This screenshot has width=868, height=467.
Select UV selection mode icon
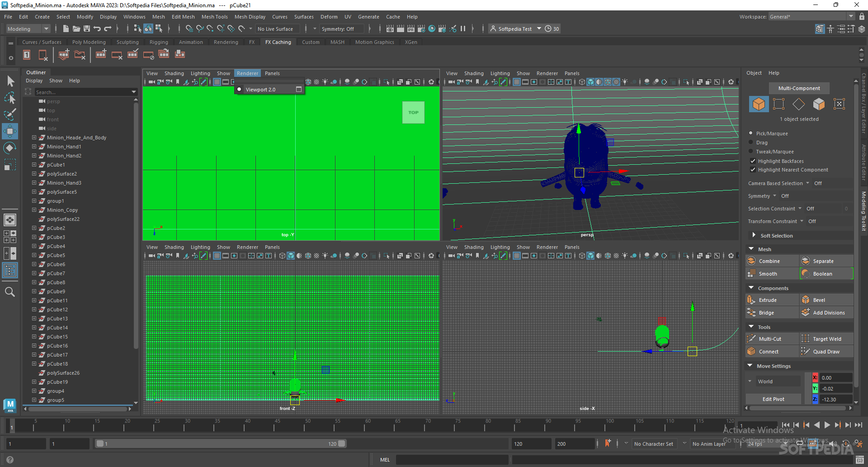[x=839, y=104]
